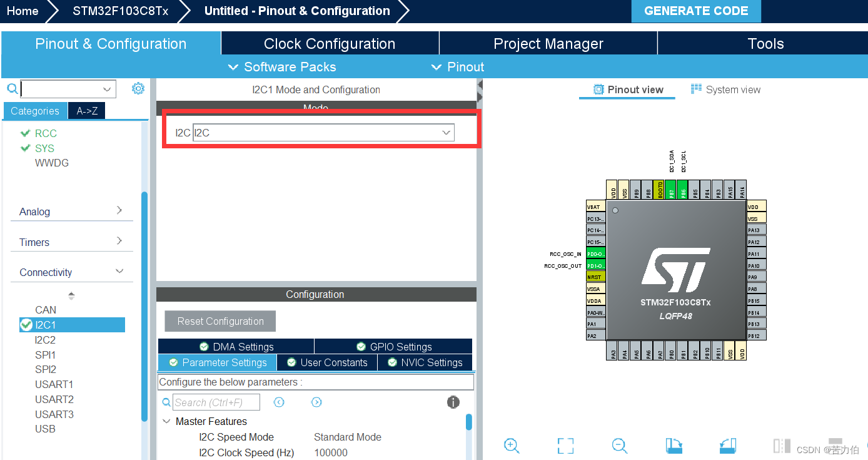Click the PD0 pin for RCC_OSC_IN

click(x=595, y=254)
